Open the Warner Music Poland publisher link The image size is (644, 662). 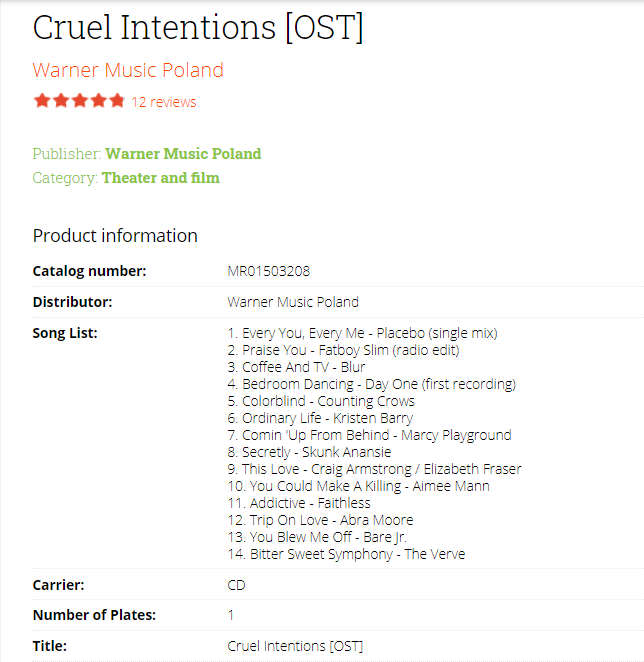pyautogui.click(x=183, y=154)
